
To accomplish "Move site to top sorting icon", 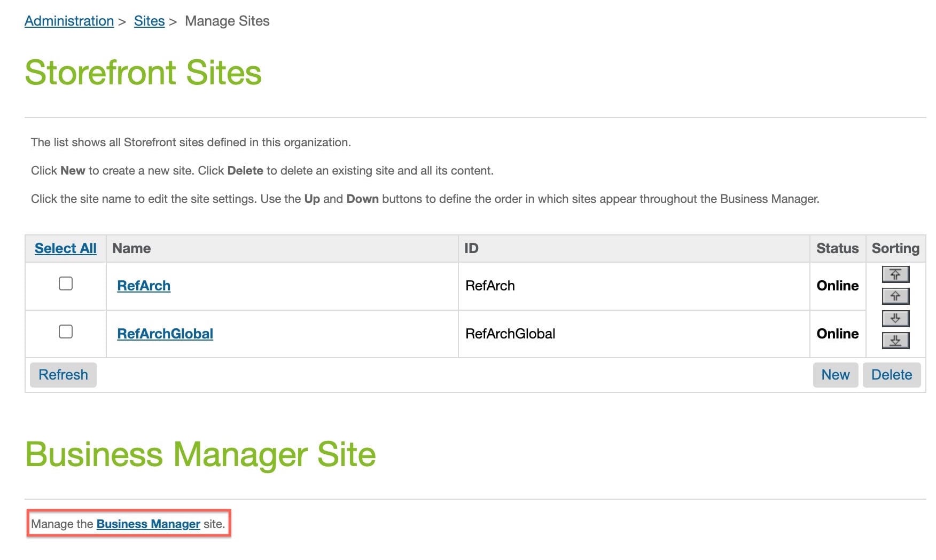I will (895, 274).
